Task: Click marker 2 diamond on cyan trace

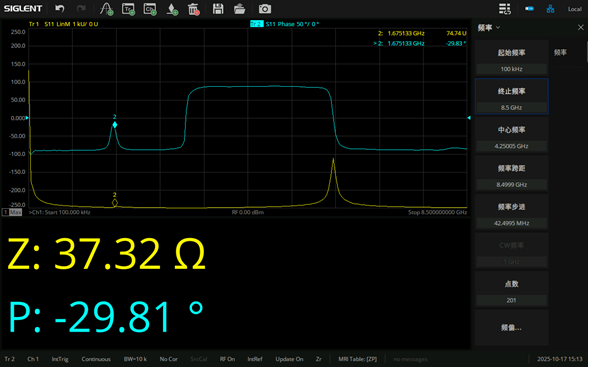Action: (x=115, y=125)
